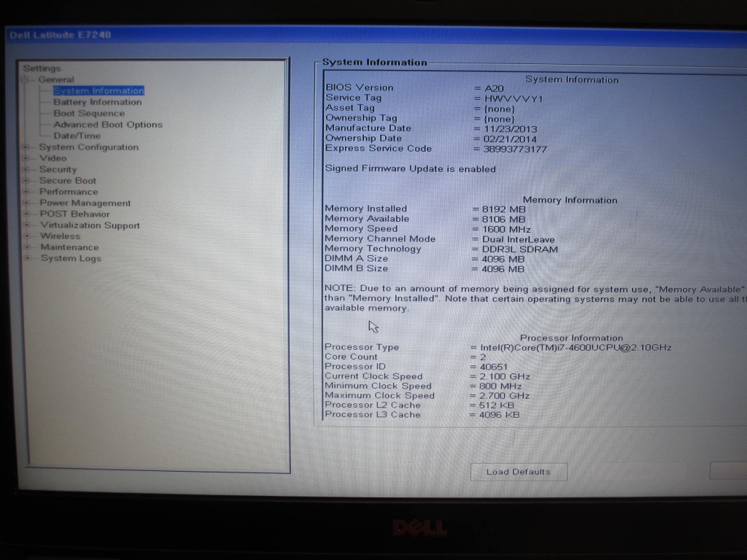Click the Core Count label
This screenshot has width=747, height=560.
click(x=351, y=357)
